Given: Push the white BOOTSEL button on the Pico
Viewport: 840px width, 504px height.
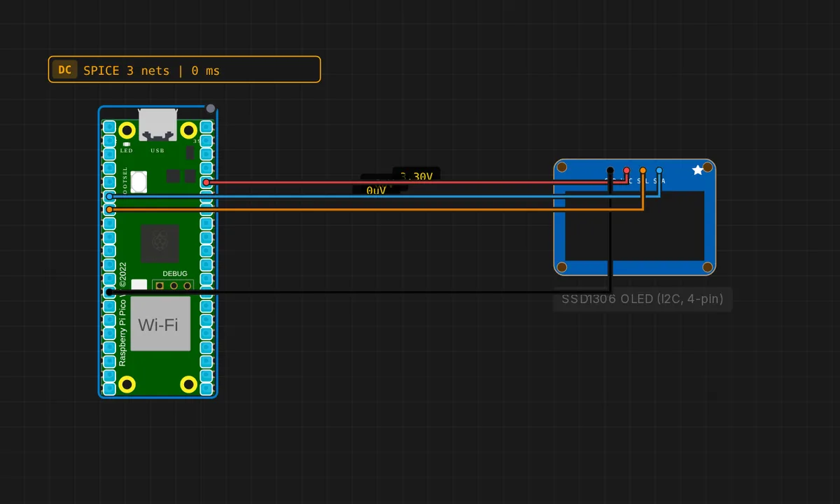Looking at the screenshot, I should [x=139, y=183].
